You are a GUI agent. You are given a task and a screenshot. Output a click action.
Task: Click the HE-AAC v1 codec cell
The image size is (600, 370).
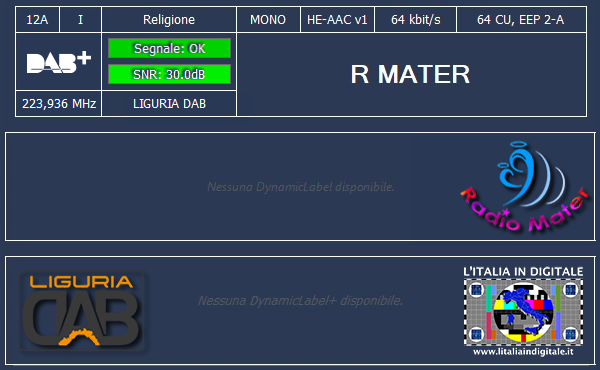point(337,20)
